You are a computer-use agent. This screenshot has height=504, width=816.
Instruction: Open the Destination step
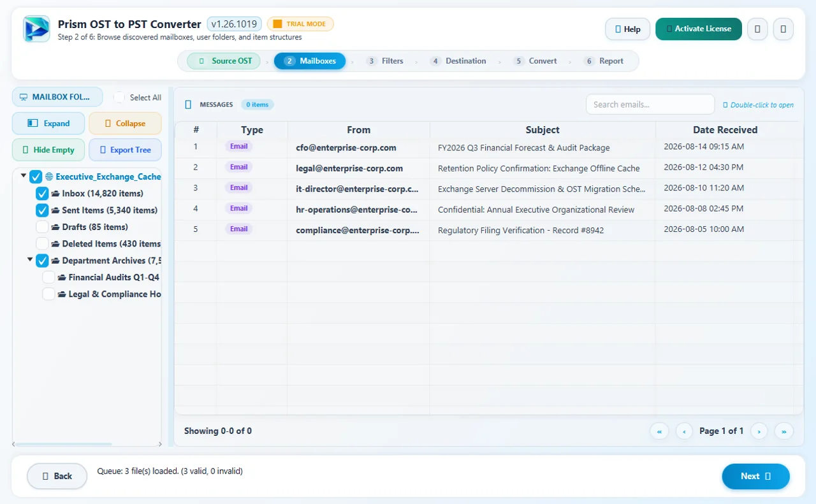[458, 61]
